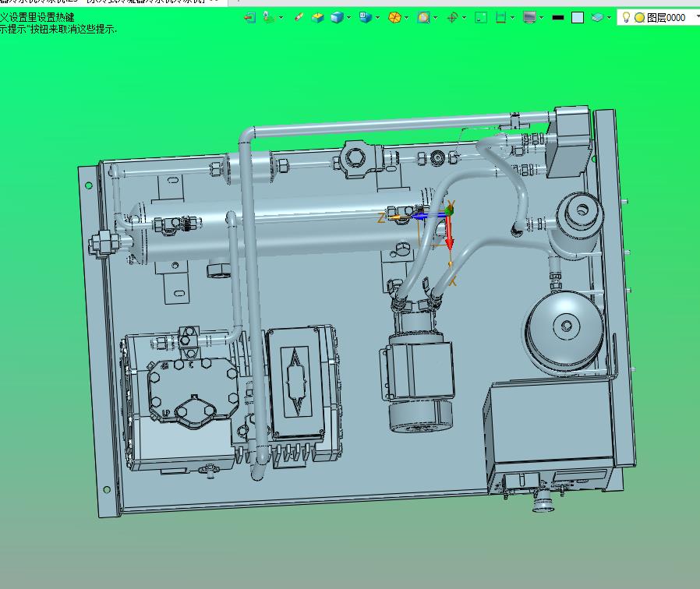
Task: Click the green triad origin handle
Action: point(449,210)
